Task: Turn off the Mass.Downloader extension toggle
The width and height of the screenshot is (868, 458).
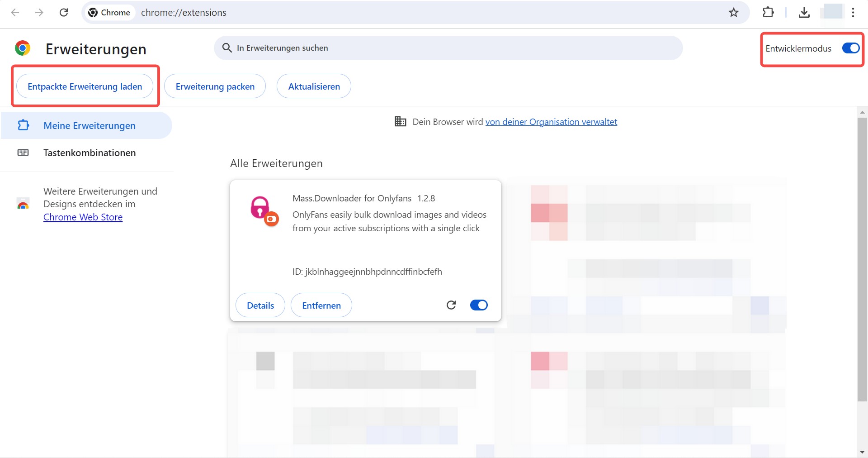Action: (x=479, y=305)
